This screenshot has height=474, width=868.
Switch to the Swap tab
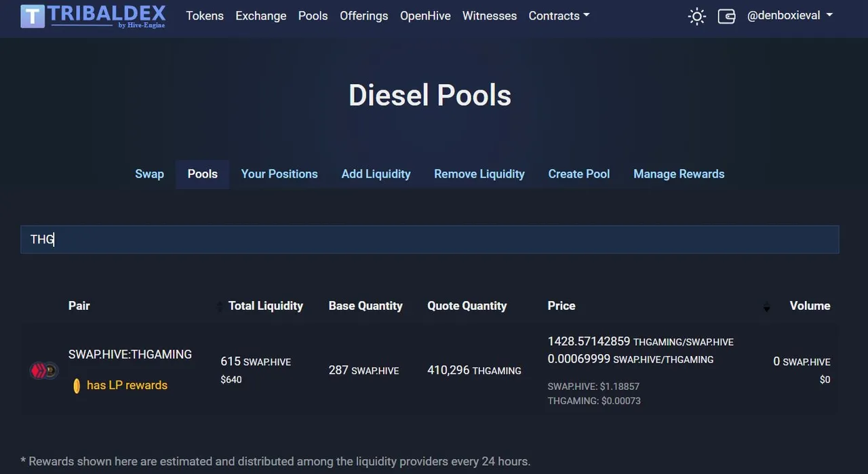pyautogui.click(x=149, y=174)
